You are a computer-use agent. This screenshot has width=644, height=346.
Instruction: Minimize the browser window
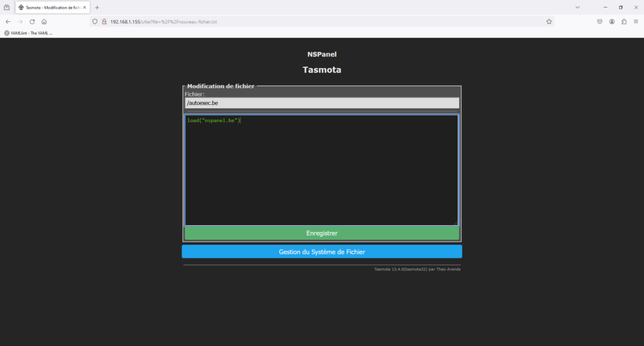[605, 8]
